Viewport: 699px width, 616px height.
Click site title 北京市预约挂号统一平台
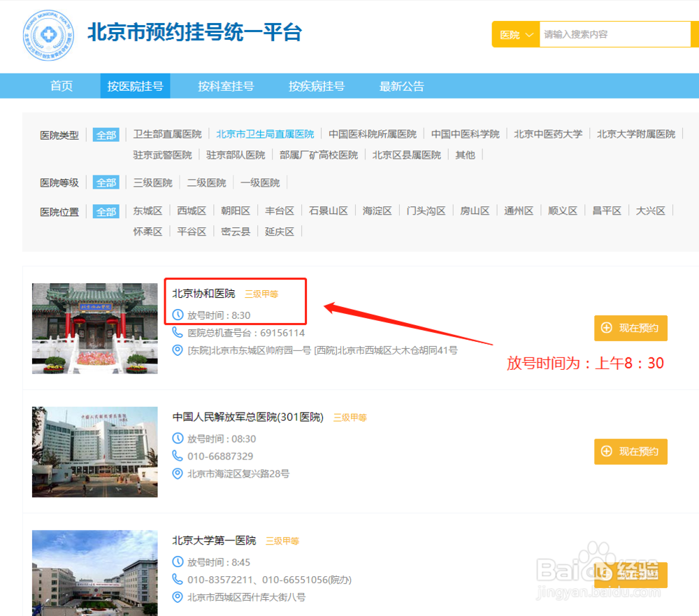click(x=195, y=32)
